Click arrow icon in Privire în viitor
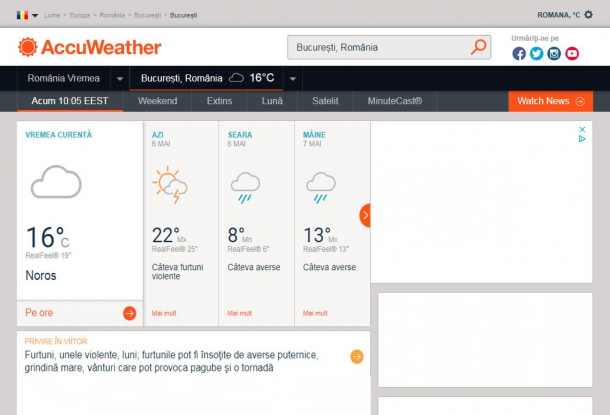Image resolution: width=610 pixels, height=415 pixels. click(356, 356)
